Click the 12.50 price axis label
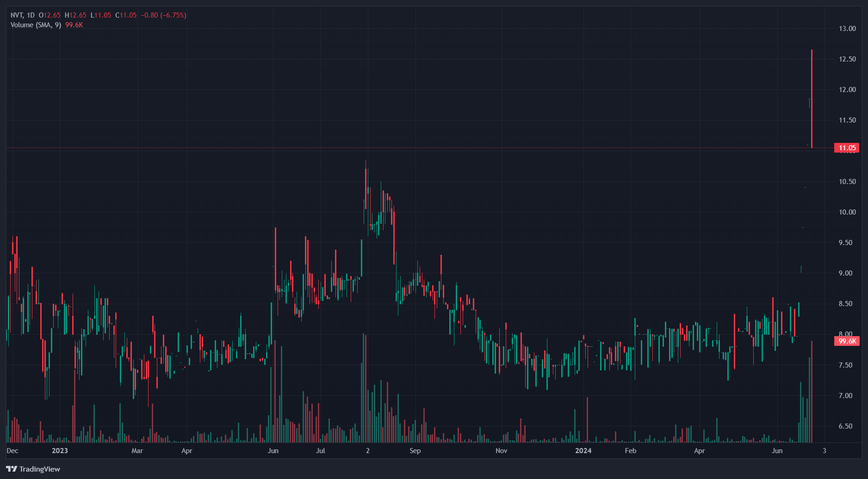 pyautogui.click(x=847, y=59)
